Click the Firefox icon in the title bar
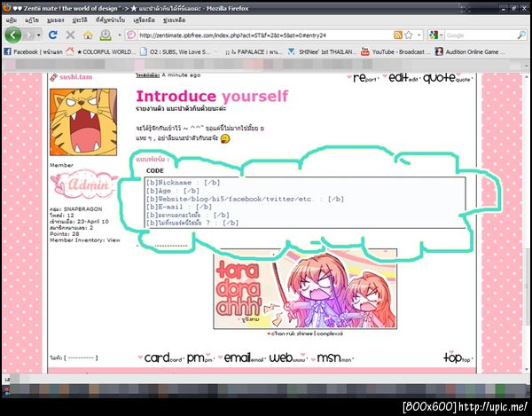This screenshot has height=416, width=532. click(7, 8)
